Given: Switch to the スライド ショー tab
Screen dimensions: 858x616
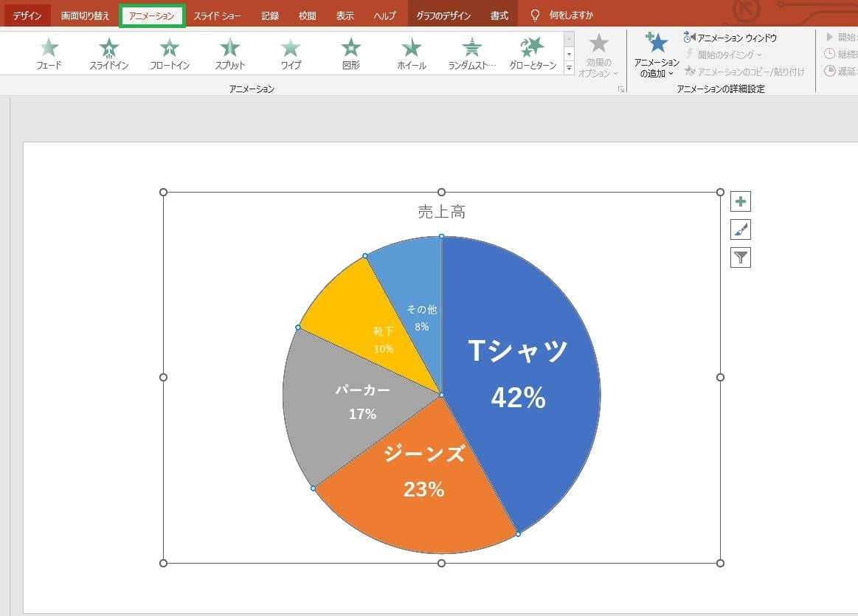Looking at the screenshot, I should coord(217,16).
